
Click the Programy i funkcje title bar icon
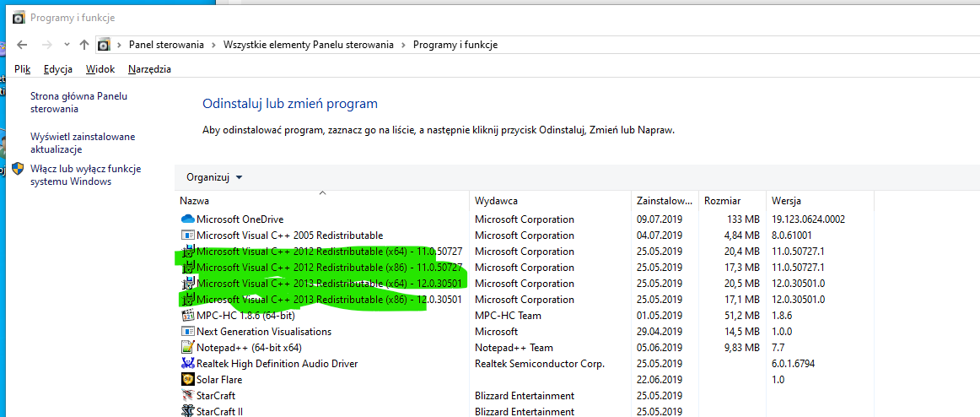coord(19,18)
